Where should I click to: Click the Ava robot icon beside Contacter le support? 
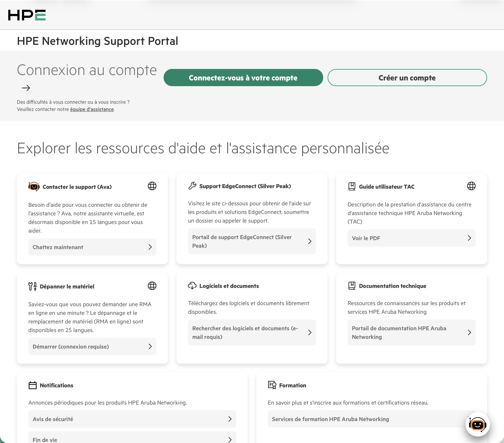click(34, 186)
